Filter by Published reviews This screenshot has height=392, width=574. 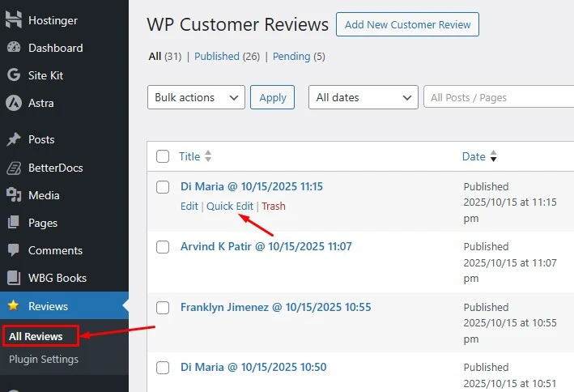click(x=217, y=56)
